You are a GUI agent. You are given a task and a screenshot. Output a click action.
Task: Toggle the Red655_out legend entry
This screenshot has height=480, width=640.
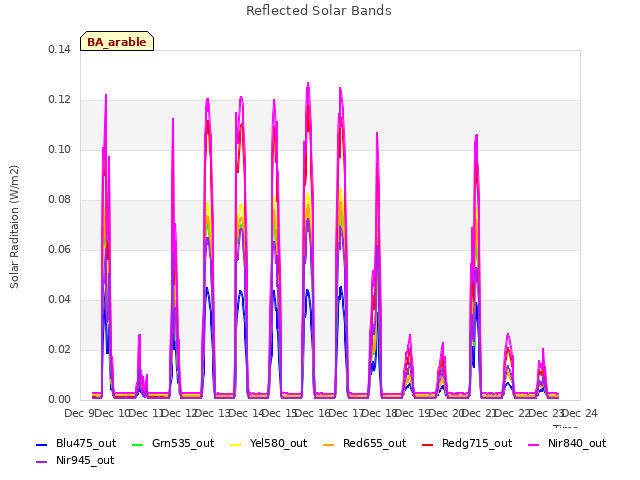coord(365,444)
